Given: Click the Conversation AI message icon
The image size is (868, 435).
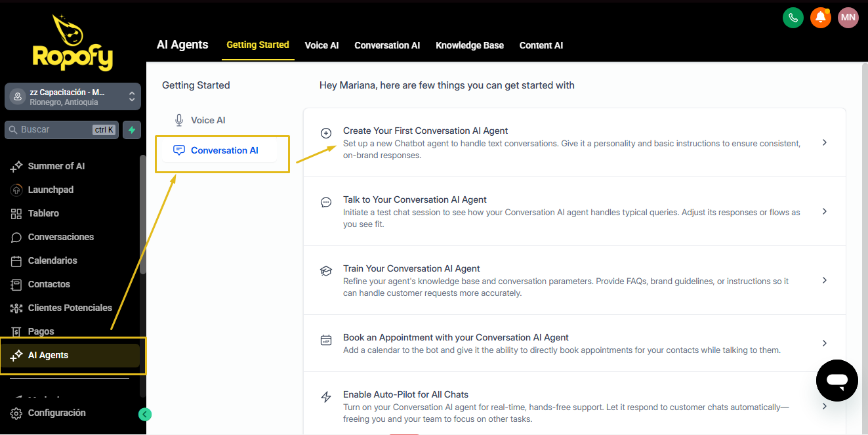Looking at the screenshot, I should (179, 150).
